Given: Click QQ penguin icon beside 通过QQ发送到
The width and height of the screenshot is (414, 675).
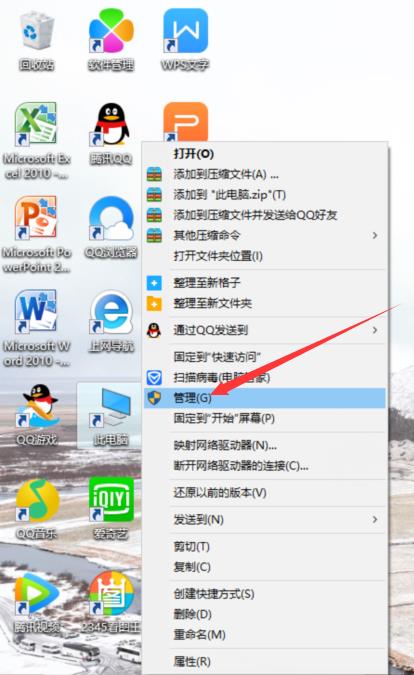Looking at the screenshot, I should tap(154, 330).
